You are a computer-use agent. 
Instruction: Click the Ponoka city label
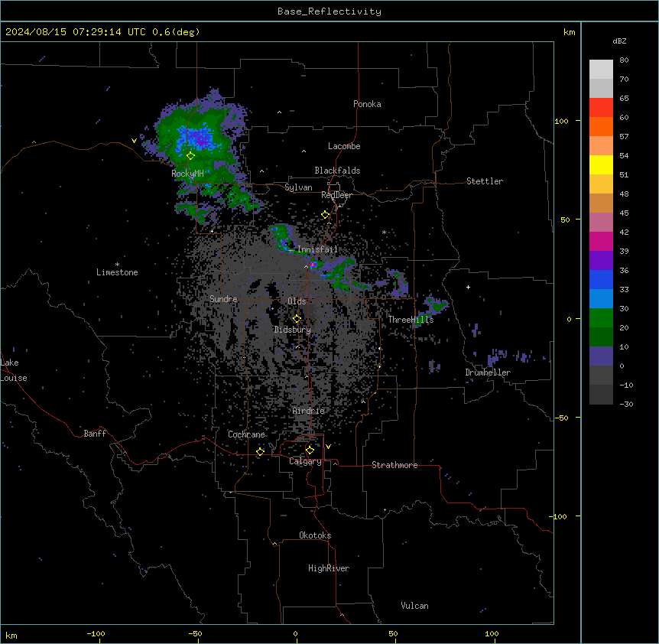(367, 104)
